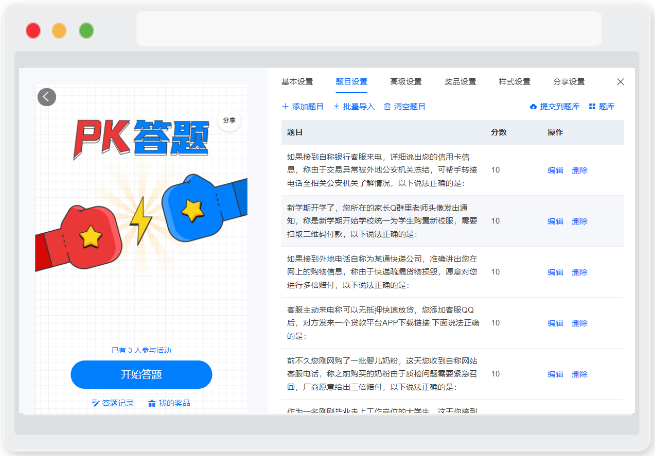Screen dimensions: 655x456
Task: Delete the 银行客服来电 question
Action: (579, 170)
